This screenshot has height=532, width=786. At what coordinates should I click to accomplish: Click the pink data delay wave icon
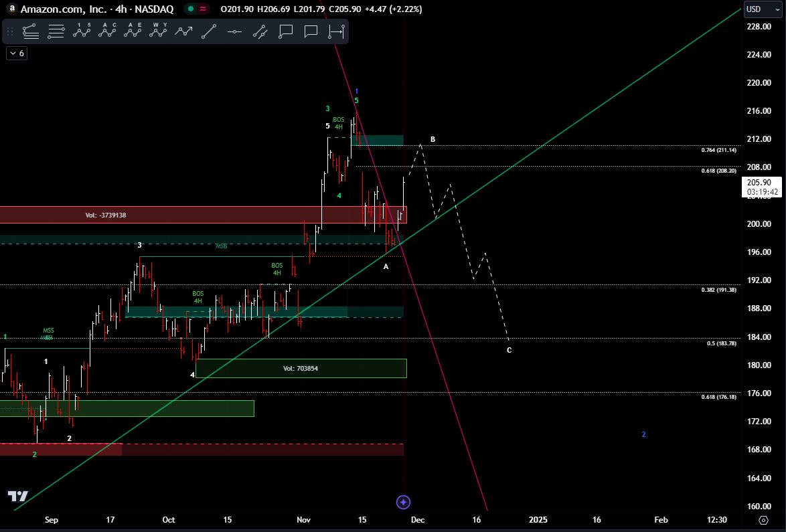point(203,9)
